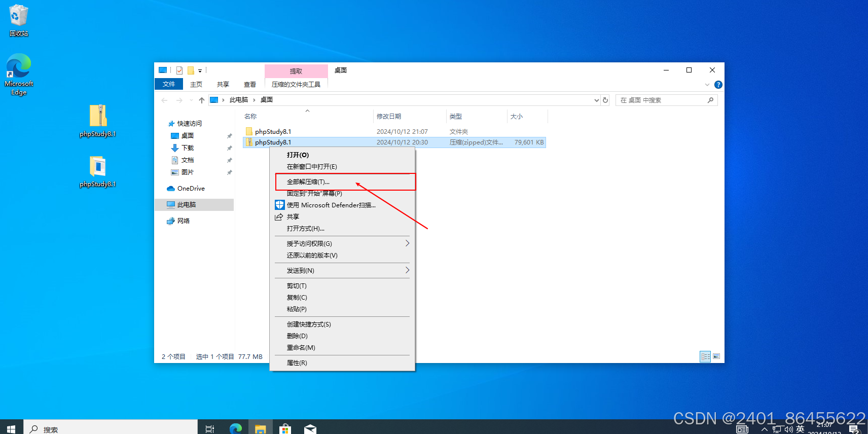Open customize quick access toolbar dropdown
Viewport: 868px width, 434px height.
point(200,71)
